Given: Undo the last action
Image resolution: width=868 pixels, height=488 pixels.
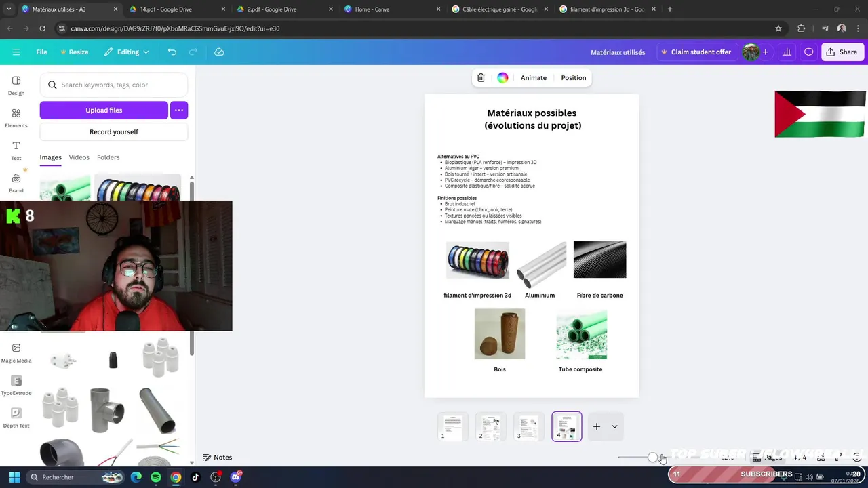Looking at the screenshot, I should [172, 52].
